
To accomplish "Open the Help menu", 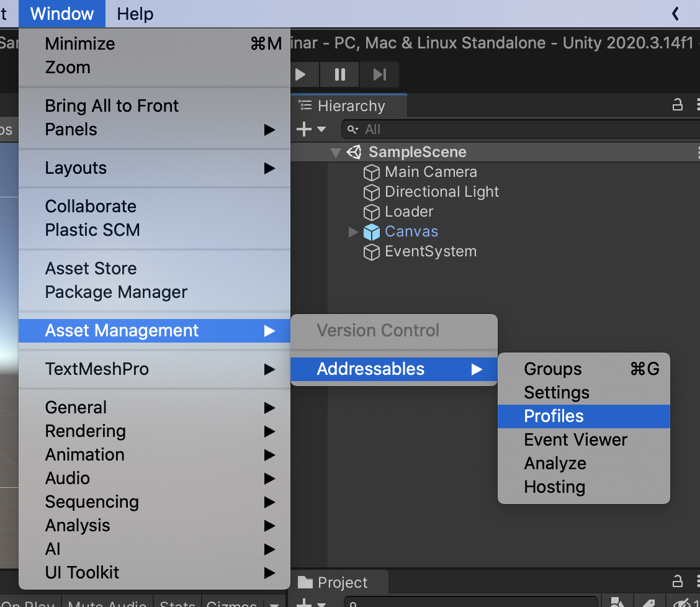I will [135, 14].
